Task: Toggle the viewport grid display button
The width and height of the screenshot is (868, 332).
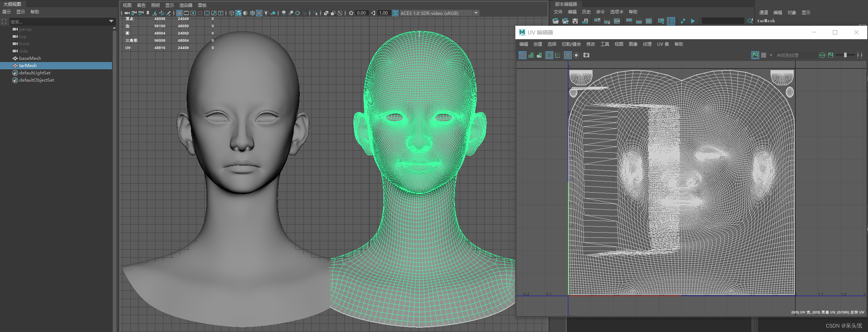Action: (x=179, y=13)
